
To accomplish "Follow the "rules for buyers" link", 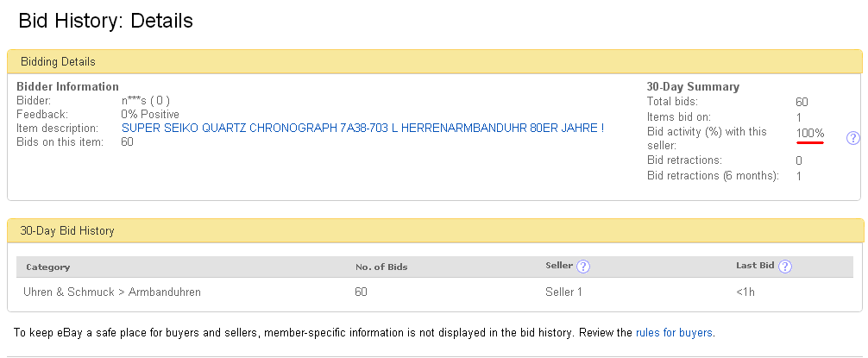I will (674, 332).
